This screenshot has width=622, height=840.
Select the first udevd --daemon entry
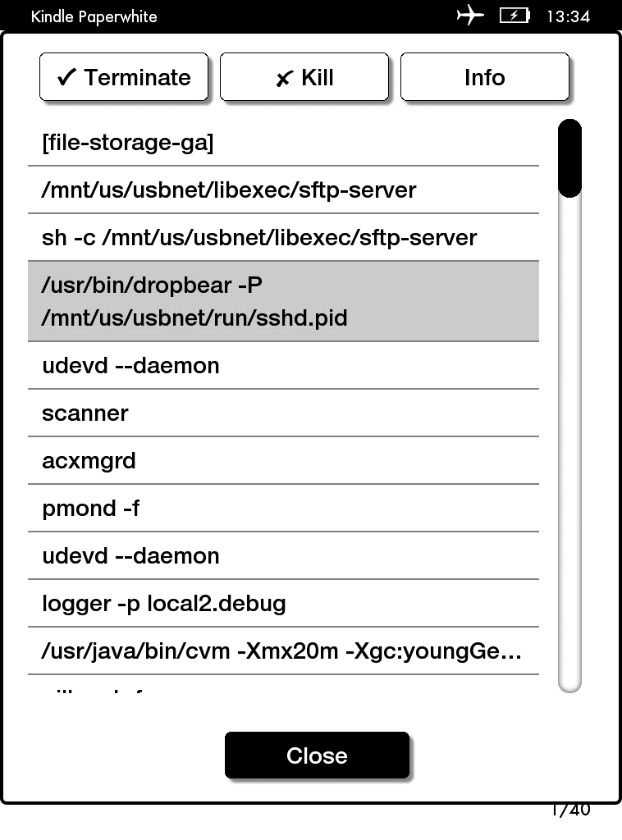283,366
